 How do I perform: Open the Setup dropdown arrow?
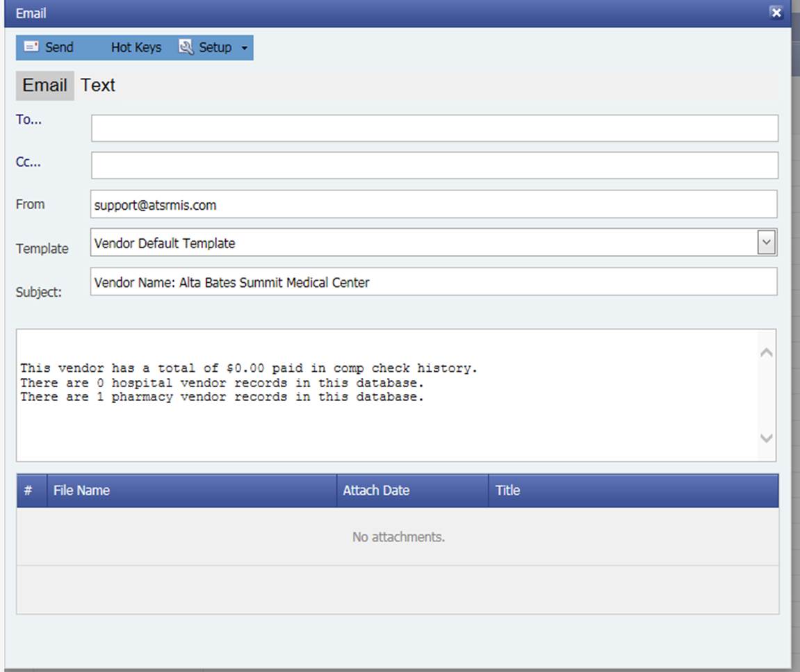point(243,47)
